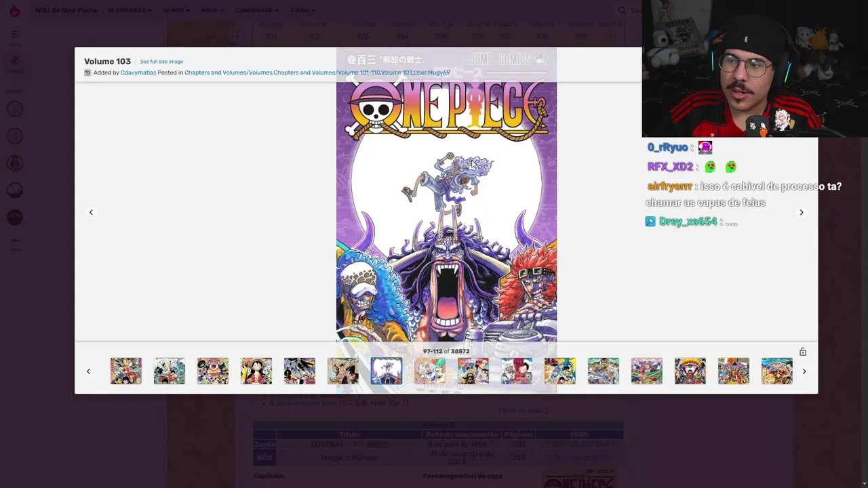Image resolution: width=868 pixels, height=488 pixels.
Task: Click the lock icon above the carousel
Action: click(803, 352)
